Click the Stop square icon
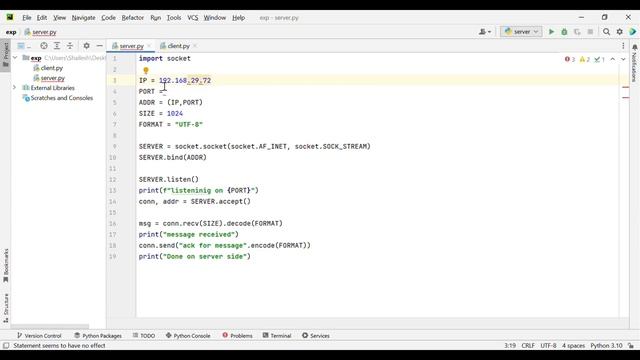This screenshot has height=360, width=640. [590, 32]
